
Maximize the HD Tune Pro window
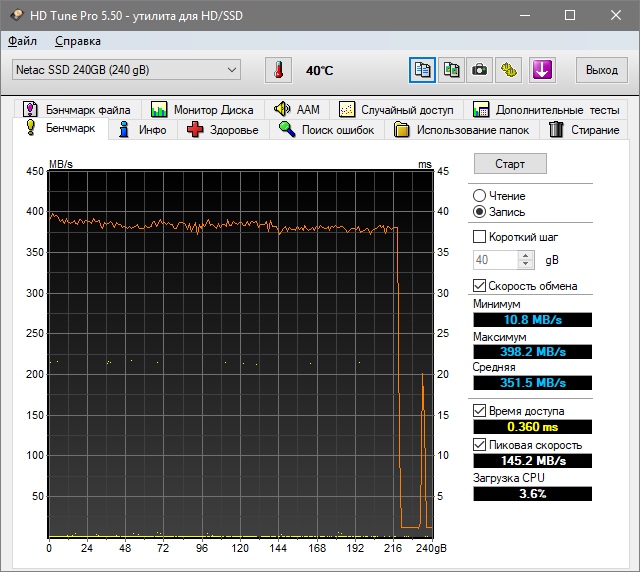(x=570, y=16)
